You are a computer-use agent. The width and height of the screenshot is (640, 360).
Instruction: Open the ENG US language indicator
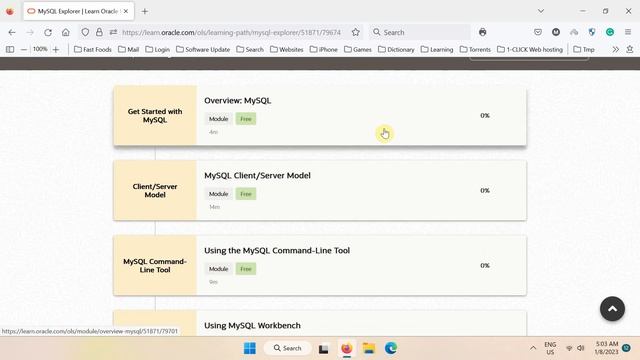click(550, 348)
